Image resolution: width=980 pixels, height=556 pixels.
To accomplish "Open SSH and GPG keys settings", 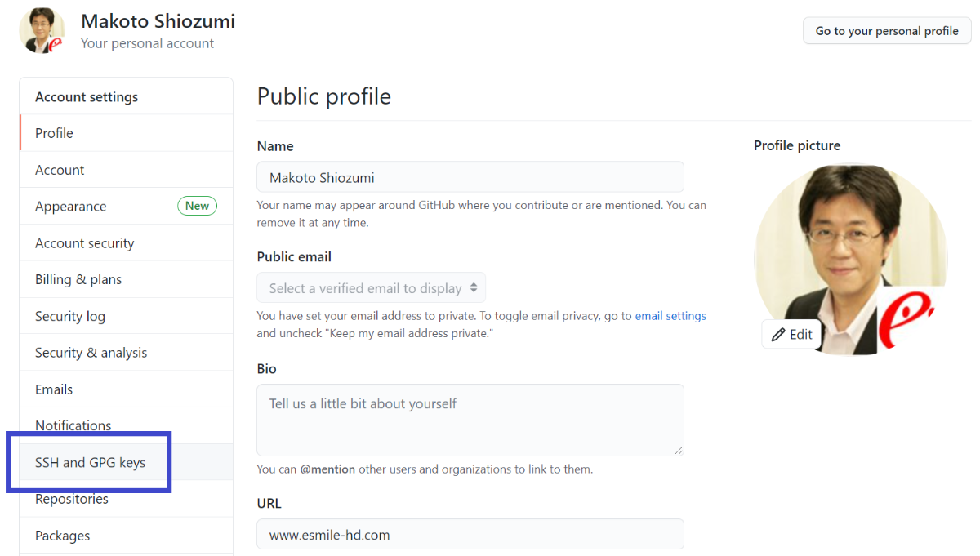I will tap(127, 462).
